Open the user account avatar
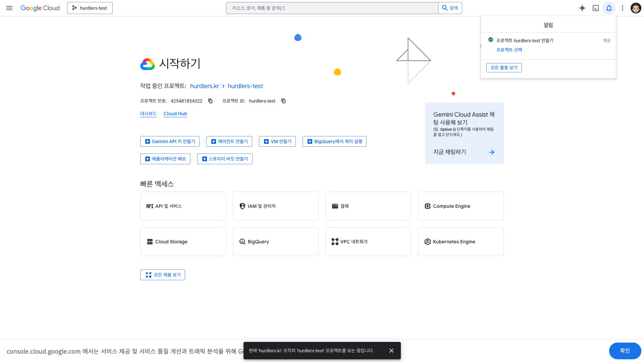The width and height of the screenshot is (644, 362). click(x=636, y=8)
